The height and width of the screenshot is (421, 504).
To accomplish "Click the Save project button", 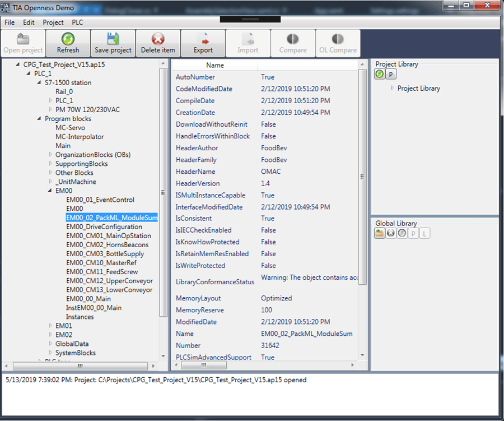I will coord(113,44).
